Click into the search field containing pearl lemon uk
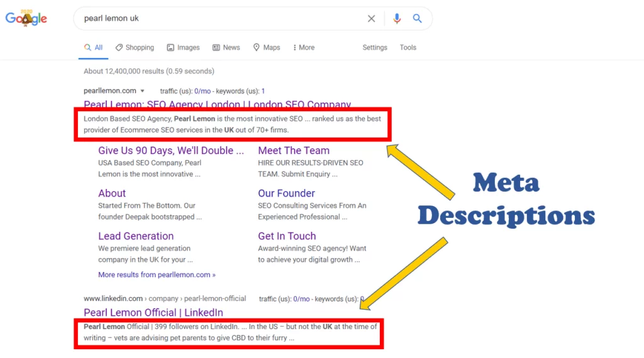Image resolution: width=644 pixels, height=358 pixels. [222, 18]
